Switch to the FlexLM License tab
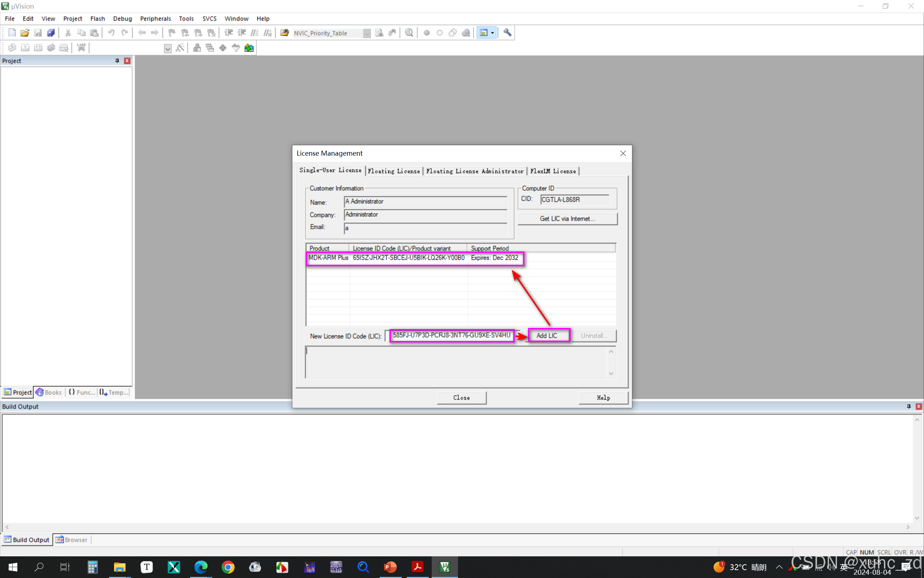 tap(553, 171)
